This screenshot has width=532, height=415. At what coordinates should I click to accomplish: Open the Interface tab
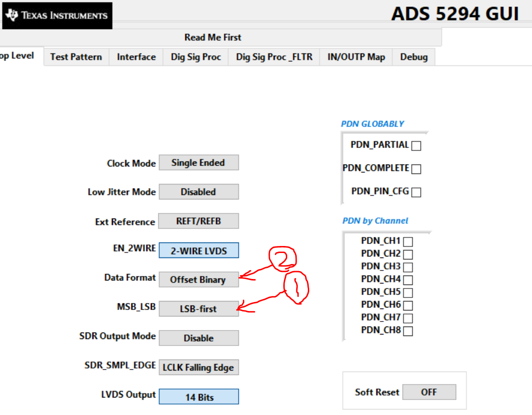[x=136, y=56]
